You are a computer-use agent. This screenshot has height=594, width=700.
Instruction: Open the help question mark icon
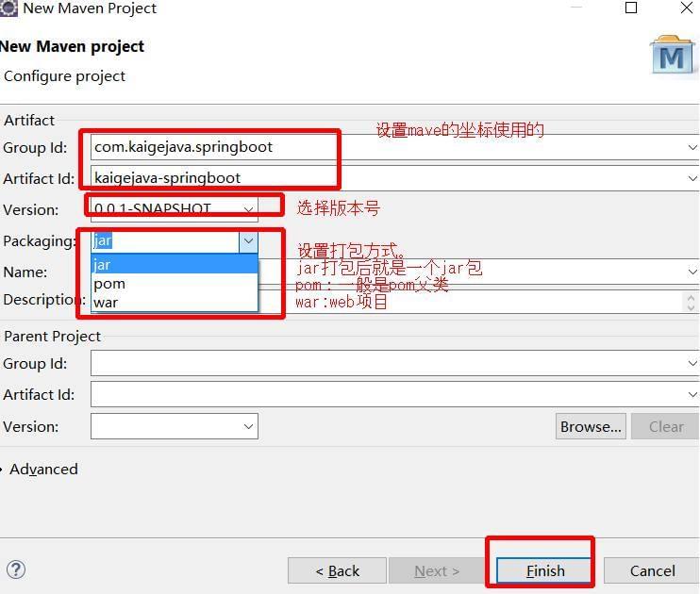click(x=16, y=569)
